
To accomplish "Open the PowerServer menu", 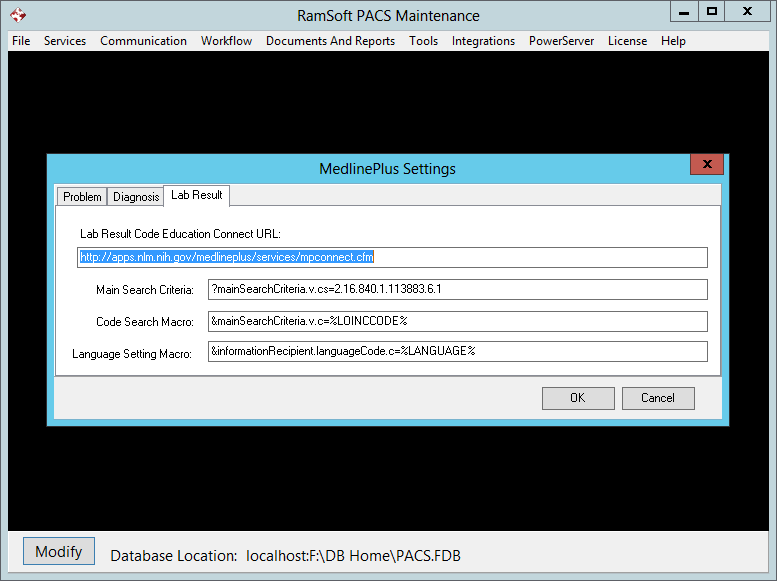I will [x=561, y=41].
